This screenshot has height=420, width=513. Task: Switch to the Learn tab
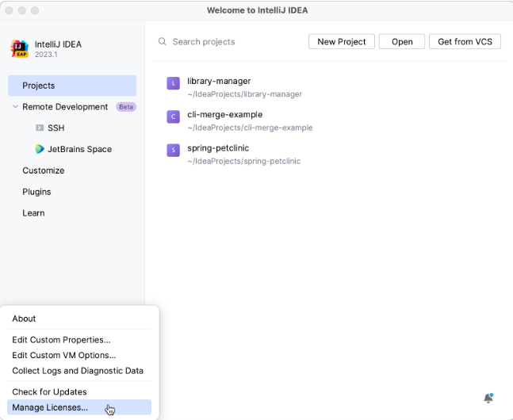[x=33, y=213]
